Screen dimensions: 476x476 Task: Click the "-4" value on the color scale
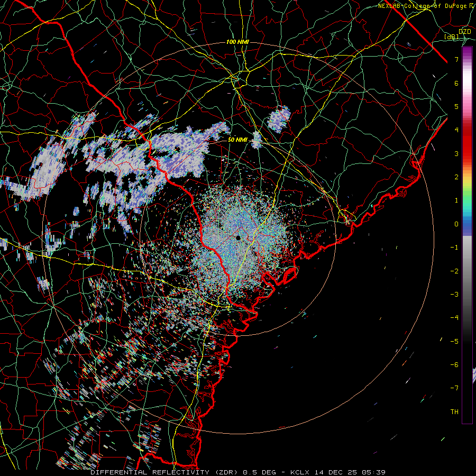click(x=454, y=318)
